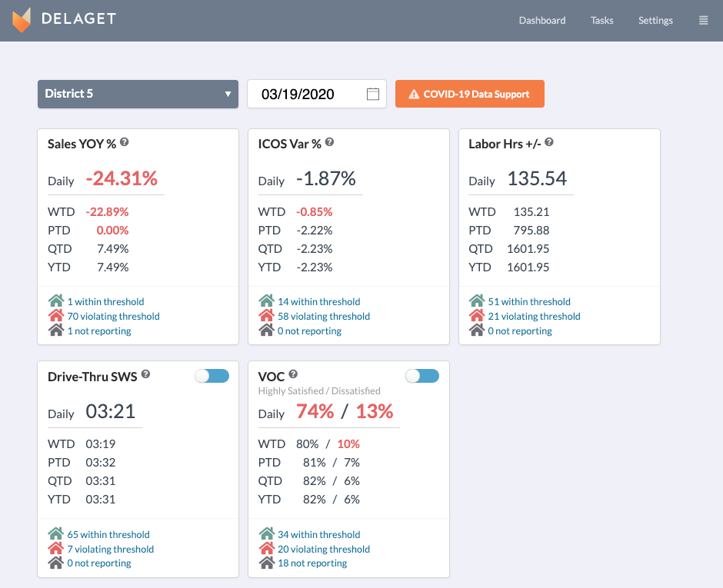
Task: Open 14 within threshold ICOS link
Action: point(318,301)
